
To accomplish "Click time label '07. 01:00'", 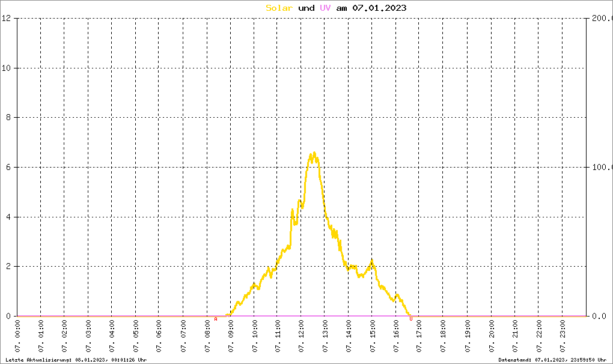I will click(41, 336).
